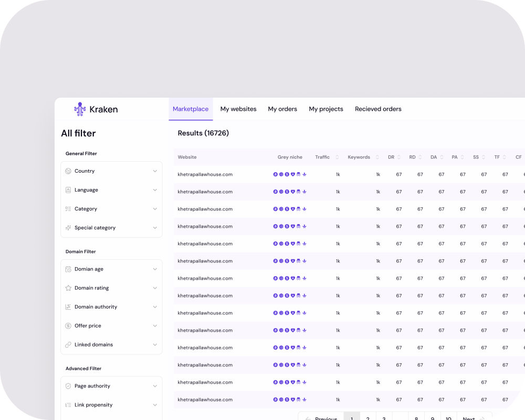Select page 10 in pagination
Viewport: 525px width, 420px height.
(449, 417)
